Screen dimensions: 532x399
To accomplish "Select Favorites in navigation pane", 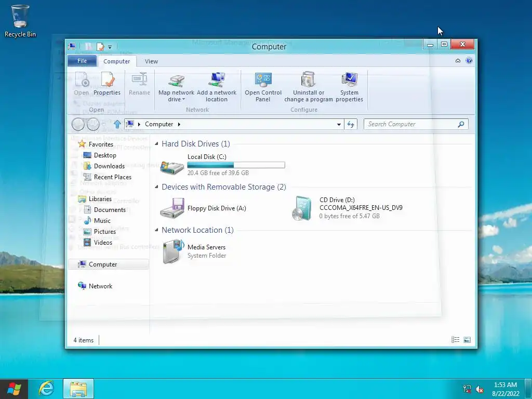I will click(101, 144).
